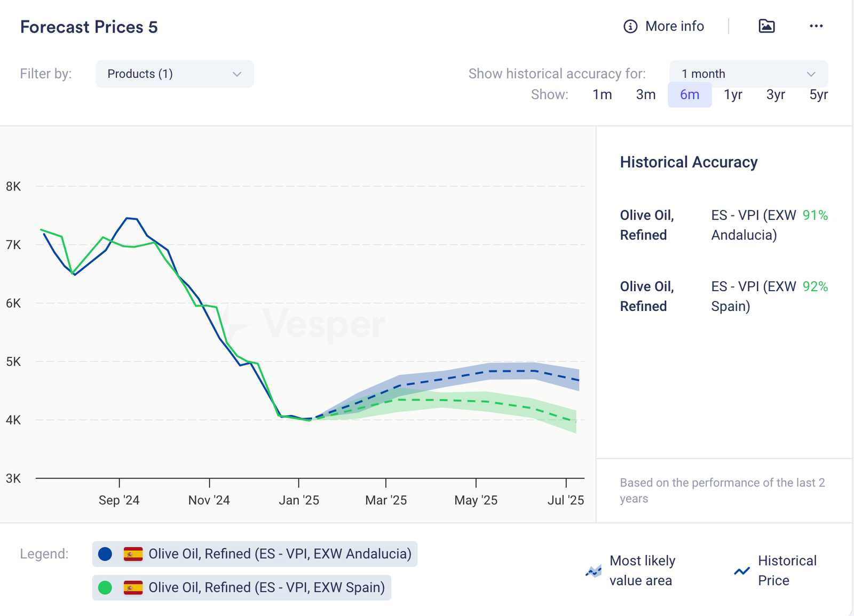This screenshot has height=616, width=854.
Task: Switch chart range to 1m
Action: [602, 95]
